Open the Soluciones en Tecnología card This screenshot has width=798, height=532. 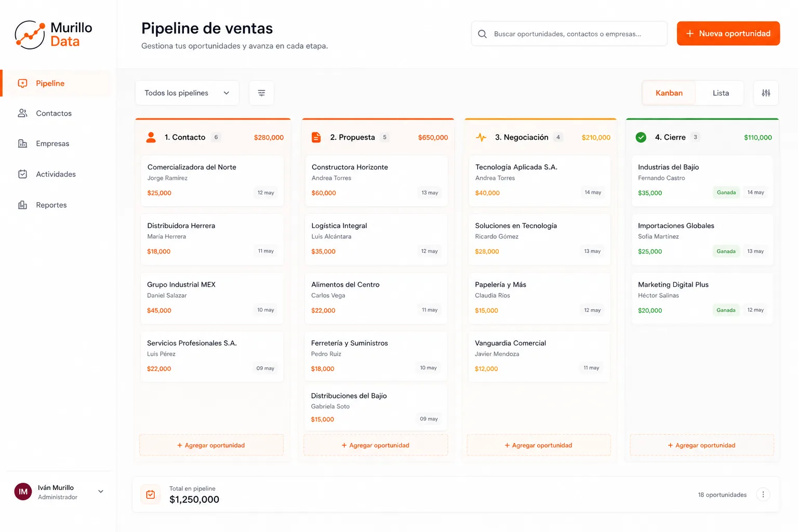[539, 239]
